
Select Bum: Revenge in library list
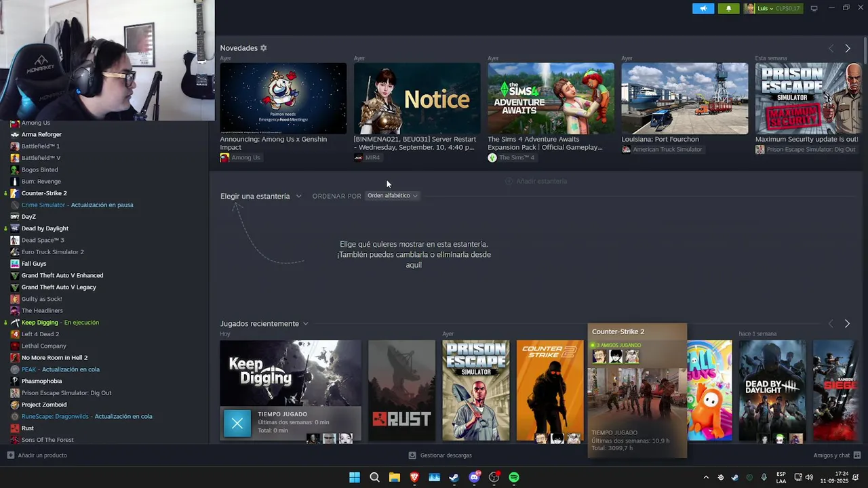tap(41, 181)
